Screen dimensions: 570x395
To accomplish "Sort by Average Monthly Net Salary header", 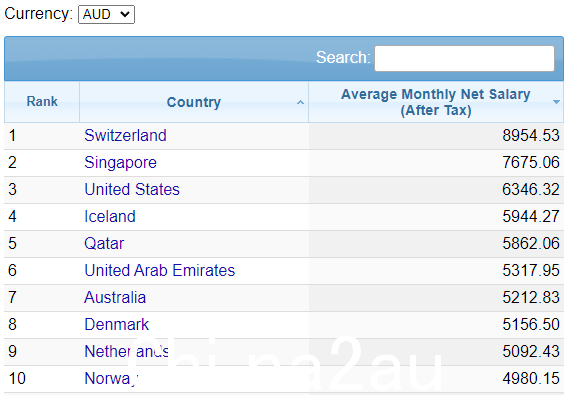I will click(x=436, y=102).
